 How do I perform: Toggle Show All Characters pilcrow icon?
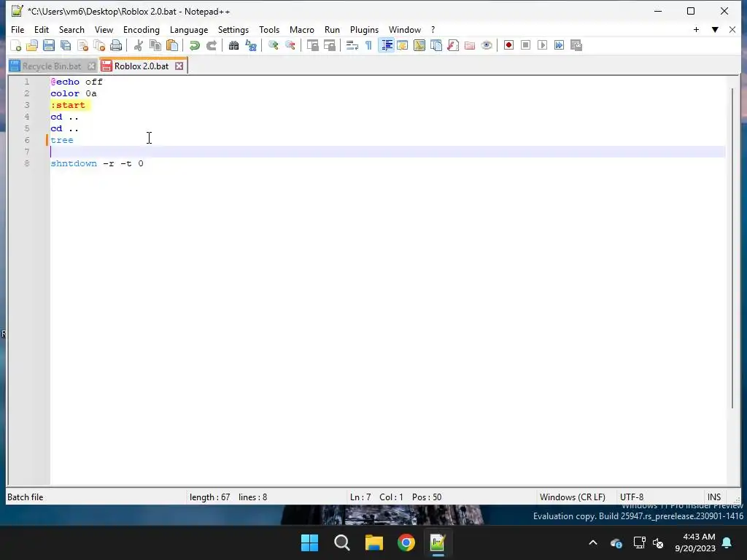368,45
